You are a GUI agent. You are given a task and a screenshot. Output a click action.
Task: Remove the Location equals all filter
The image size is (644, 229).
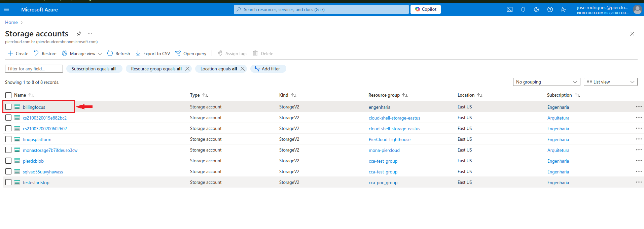pyautogui.click(x=243, y=69)
